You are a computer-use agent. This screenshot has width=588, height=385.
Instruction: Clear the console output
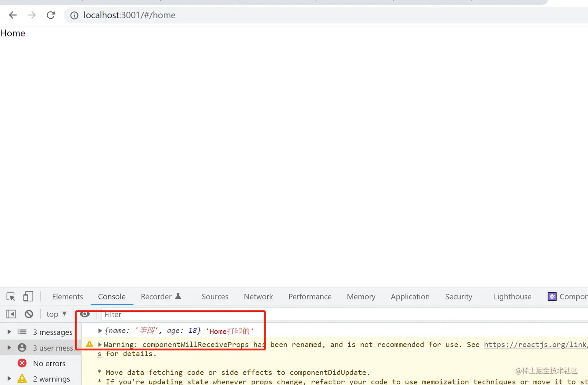coord(29,314)
